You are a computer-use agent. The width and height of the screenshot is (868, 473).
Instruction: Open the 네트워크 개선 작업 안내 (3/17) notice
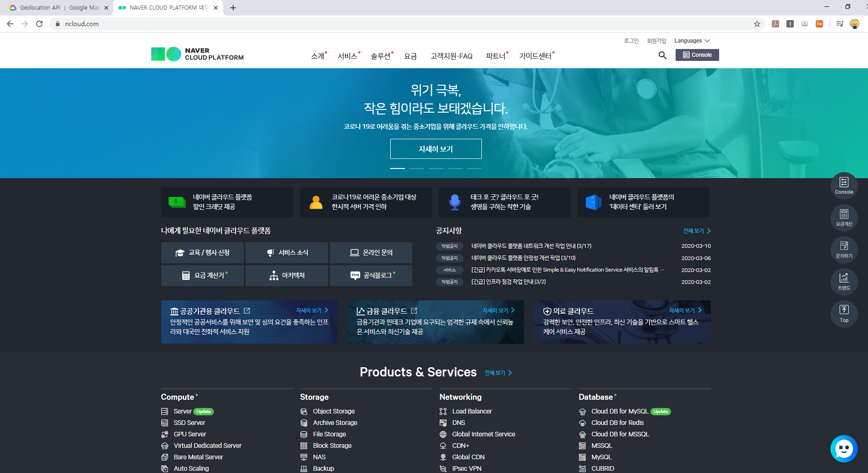coord(531,246)
